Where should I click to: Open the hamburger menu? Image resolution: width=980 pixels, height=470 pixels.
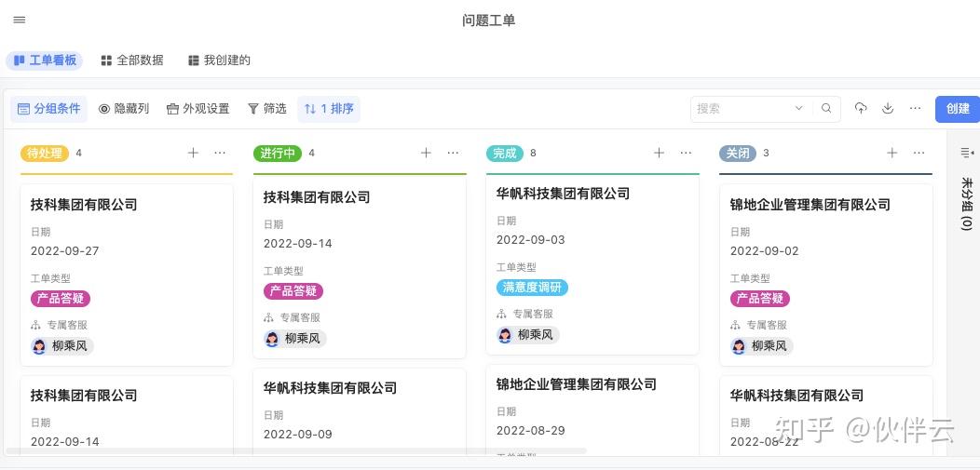coord(20,20)
